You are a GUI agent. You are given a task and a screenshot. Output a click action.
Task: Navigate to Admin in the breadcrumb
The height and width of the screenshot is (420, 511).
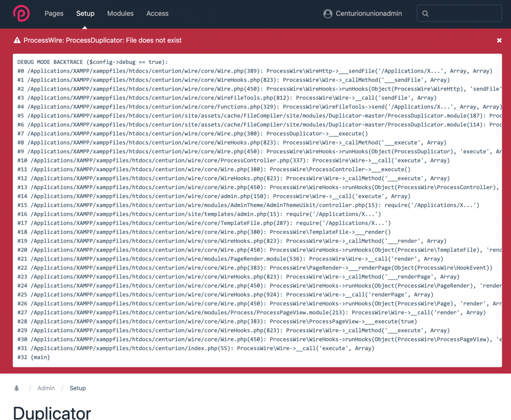pyautogui.click(x=46, y=388)
